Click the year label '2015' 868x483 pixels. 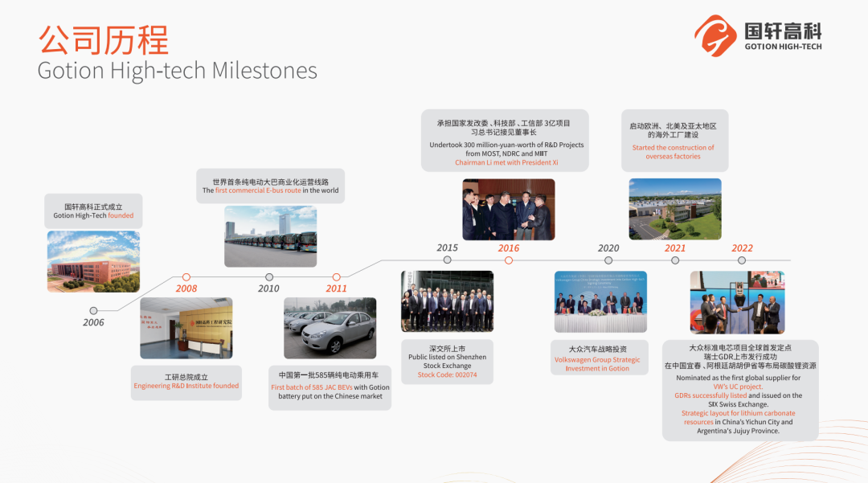[x=448, y=248]
